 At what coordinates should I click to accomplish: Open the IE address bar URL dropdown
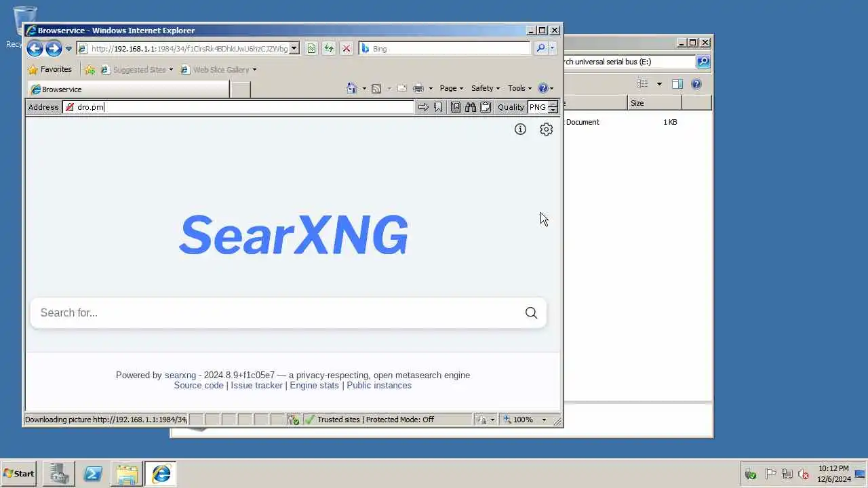[294, 49]
